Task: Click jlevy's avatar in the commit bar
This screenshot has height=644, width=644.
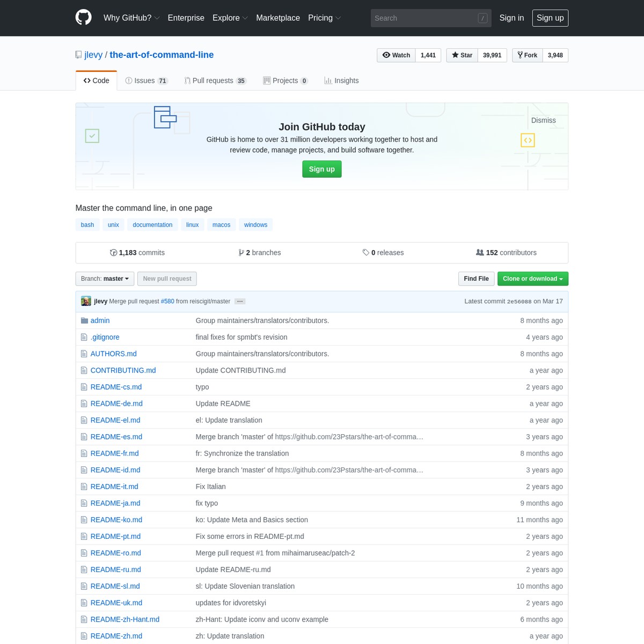Action: (86, 301)
